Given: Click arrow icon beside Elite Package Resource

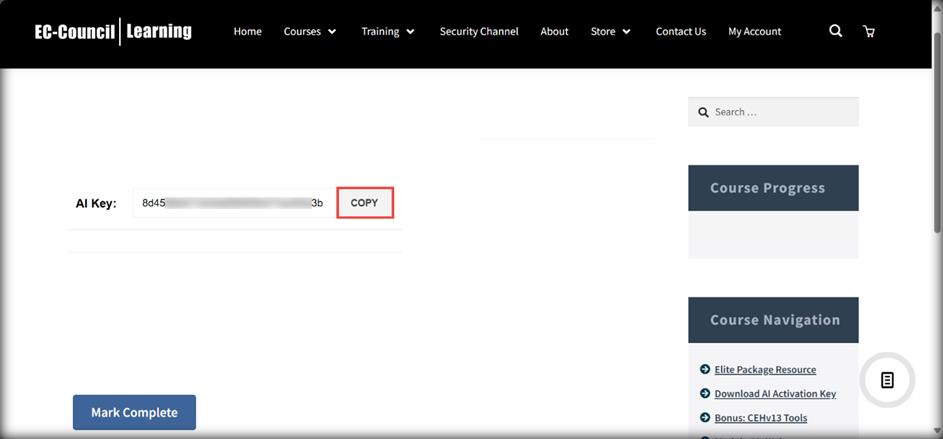Looking at the screenshot, I should pyautogui.click(x=705, y=369).
